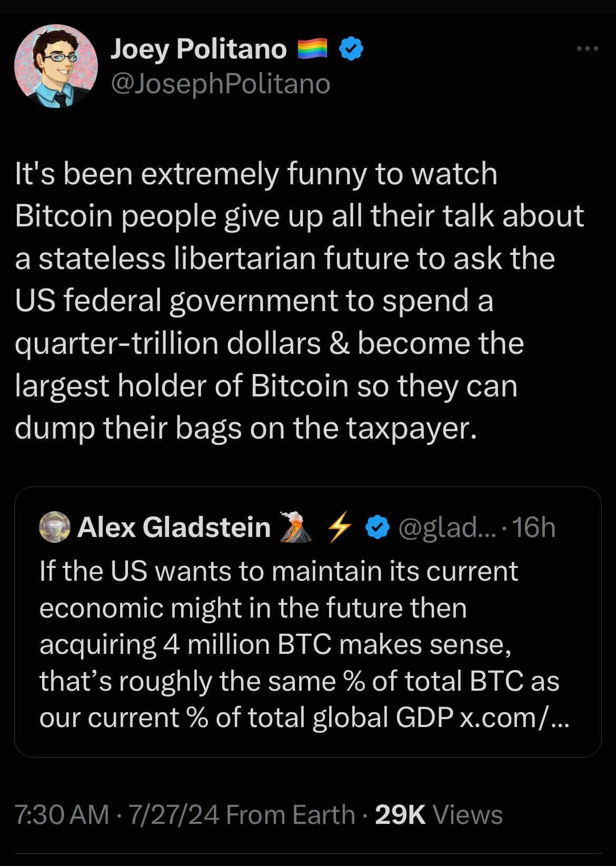Open the three-dot more options menu
This screenshot has width=616, height=866.
click(x=587, y=49)
